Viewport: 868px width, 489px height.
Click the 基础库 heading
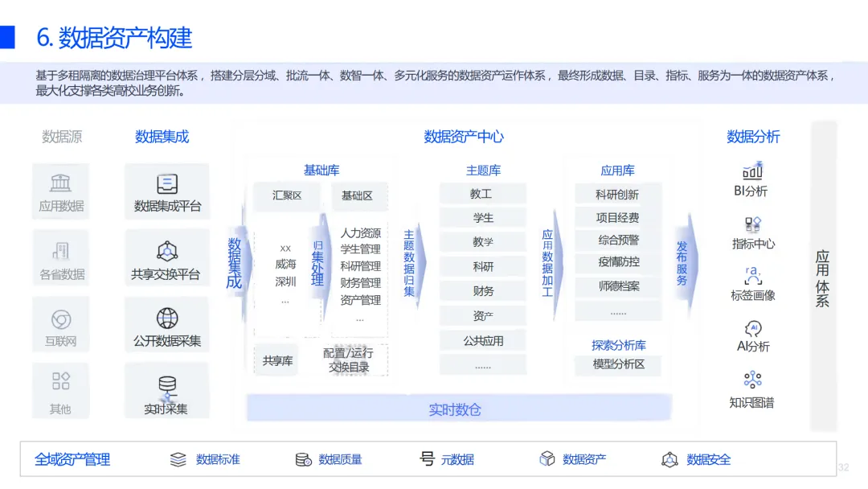coord(321,170)
